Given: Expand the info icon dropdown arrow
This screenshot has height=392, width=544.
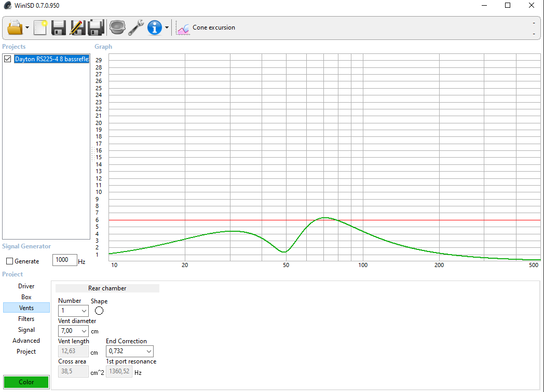Looking at the screenshot, I should [167, 27].
